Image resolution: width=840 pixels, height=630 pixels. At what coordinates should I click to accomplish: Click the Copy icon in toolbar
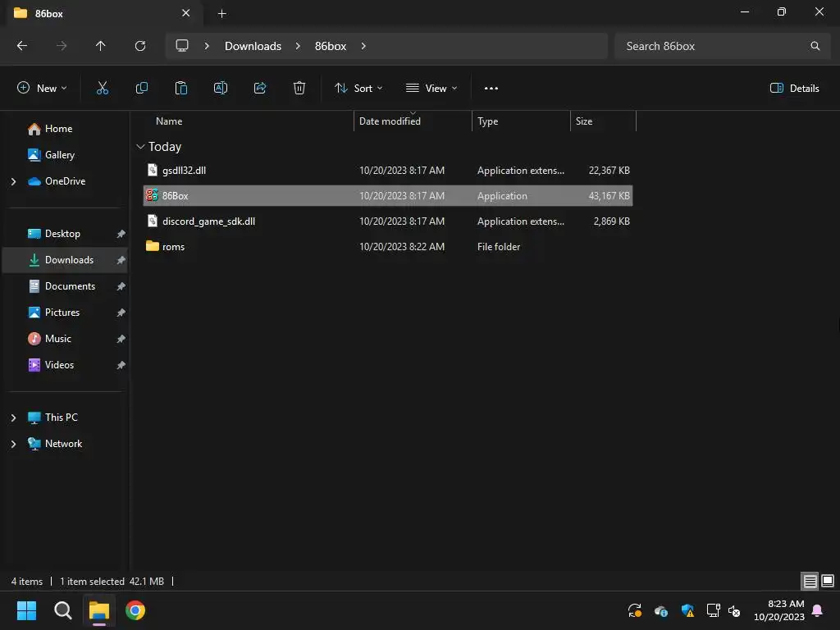tap(141, 89)
